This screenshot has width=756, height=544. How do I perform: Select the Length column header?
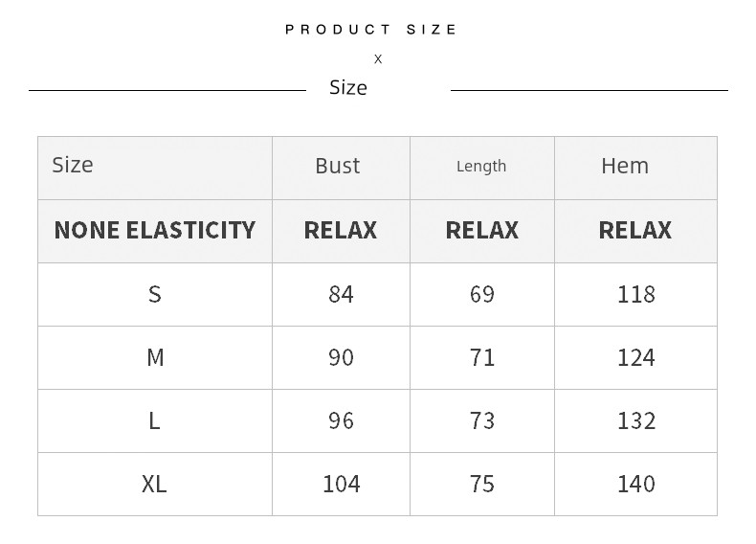pyautogui.click(x=481, y=167)
